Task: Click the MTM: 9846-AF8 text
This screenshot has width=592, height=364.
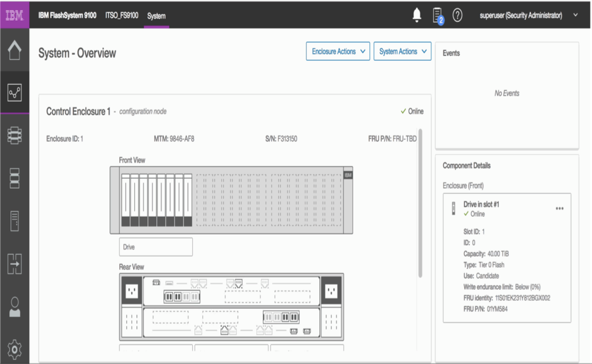Action: point(174,139)
